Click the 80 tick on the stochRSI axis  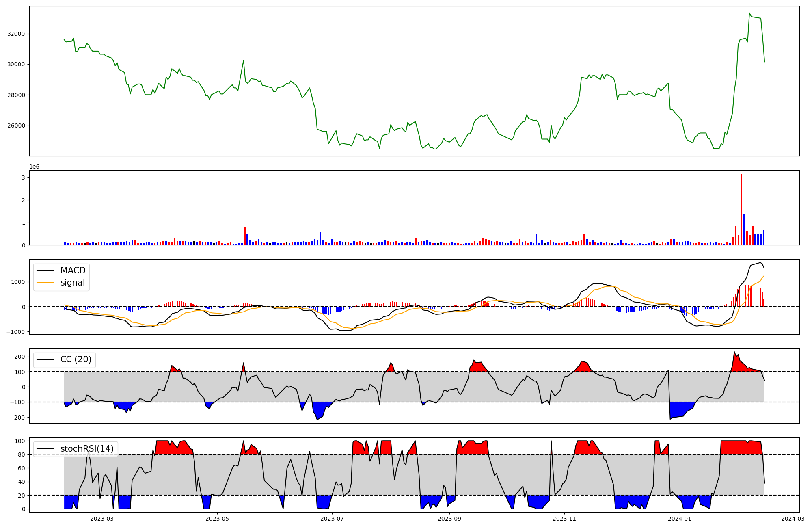22,454
